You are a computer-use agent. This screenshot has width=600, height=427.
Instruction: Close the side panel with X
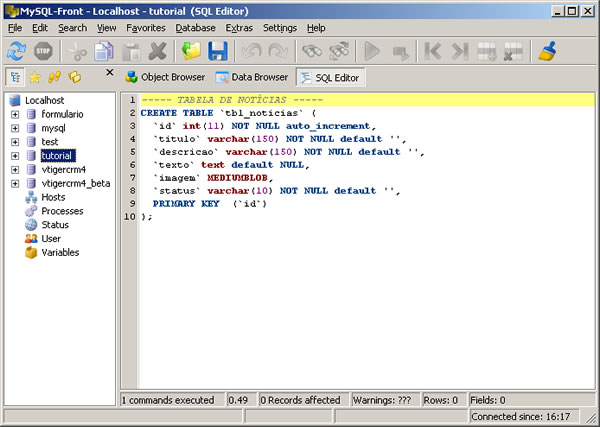pos(109,72)
